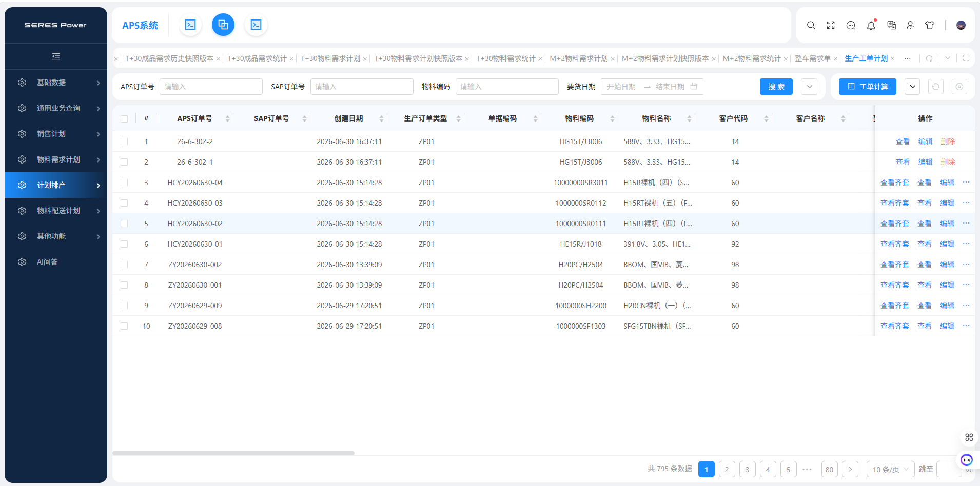Open the floating grid shortcut icon
Screen dimensions: 980x486
click(969, 437)
